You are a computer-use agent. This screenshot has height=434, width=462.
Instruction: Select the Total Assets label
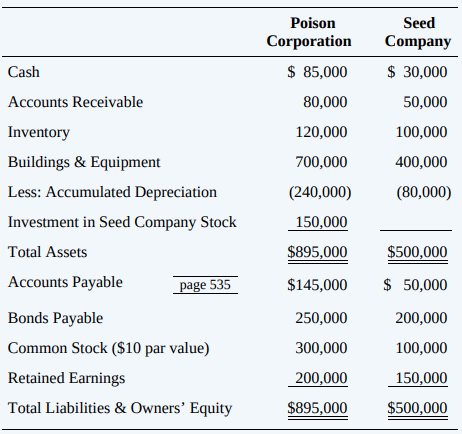point(47,252)
